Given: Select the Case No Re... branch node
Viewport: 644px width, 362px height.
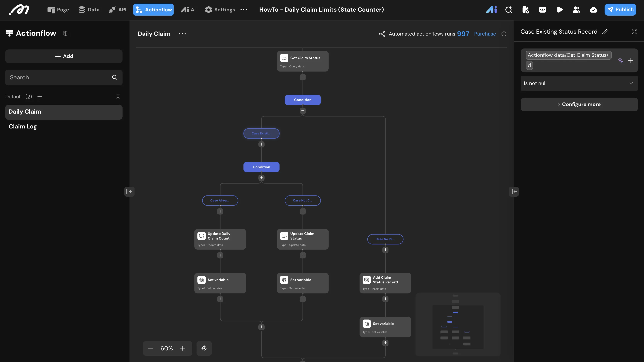Looking at the screenshot, I should coord(385,239).
